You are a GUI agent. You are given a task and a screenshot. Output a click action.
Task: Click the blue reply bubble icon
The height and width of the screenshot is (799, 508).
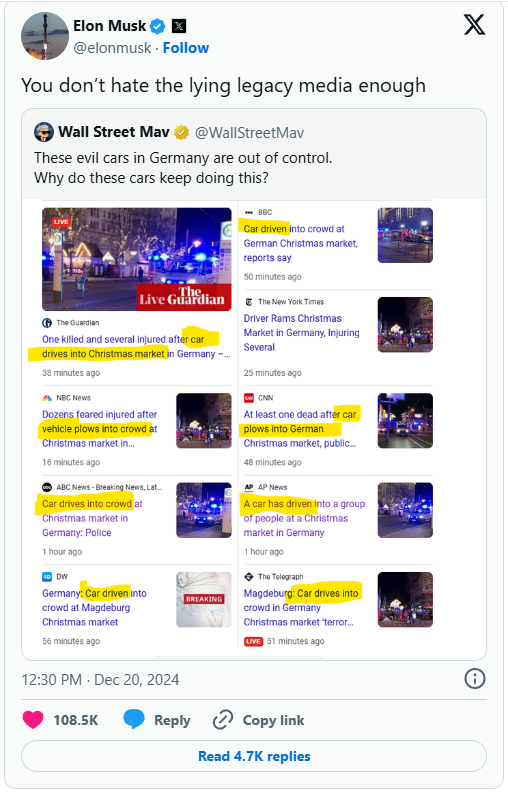134,719
